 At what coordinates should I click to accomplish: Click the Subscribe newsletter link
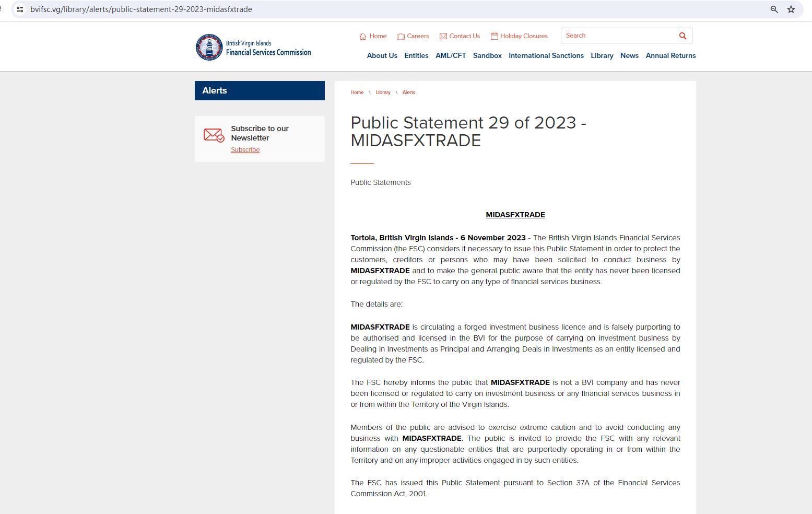[x=245, y=150]
